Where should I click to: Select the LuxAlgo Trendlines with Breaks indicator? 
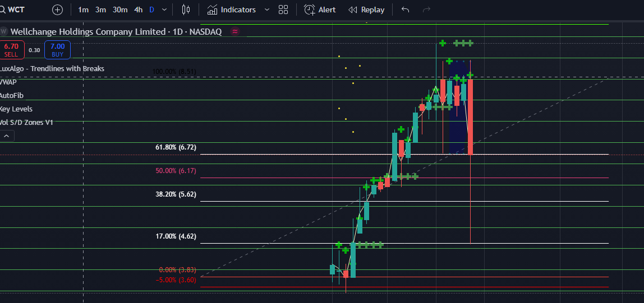(x=52, y=68)
